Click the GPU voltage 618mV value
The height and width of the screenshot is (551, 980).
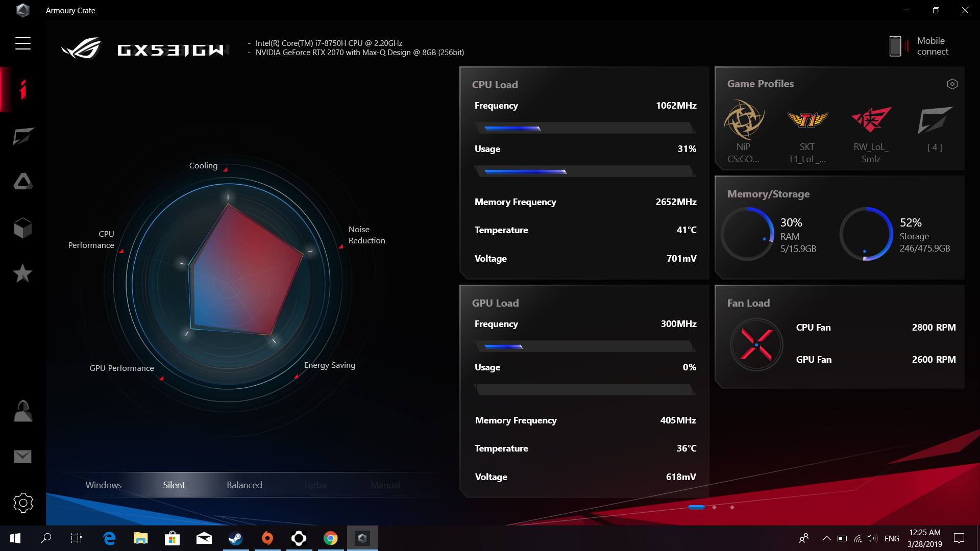[681, 477]
